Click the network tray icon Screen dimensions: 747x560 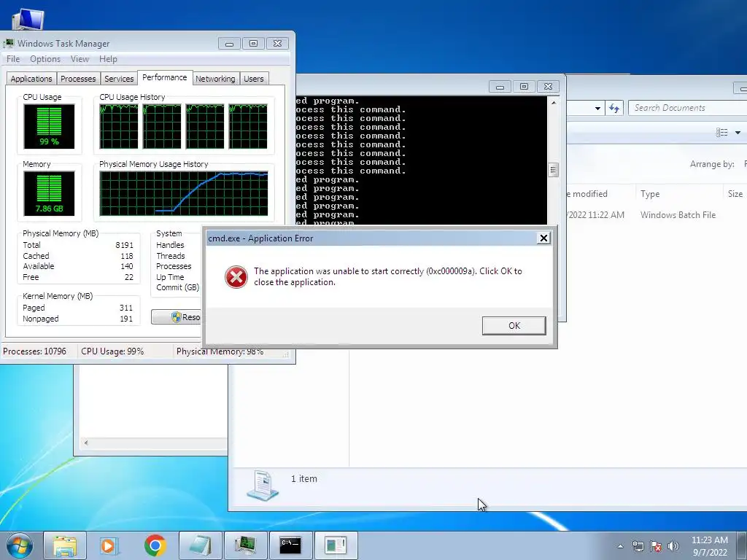638,546
